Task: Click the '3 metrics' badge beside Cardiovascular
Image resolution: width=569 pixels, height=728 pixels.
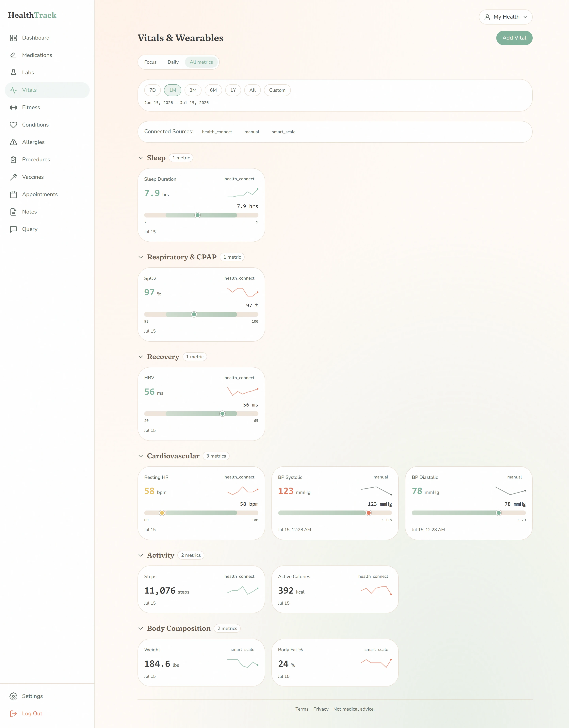Action: coord(216,456)
